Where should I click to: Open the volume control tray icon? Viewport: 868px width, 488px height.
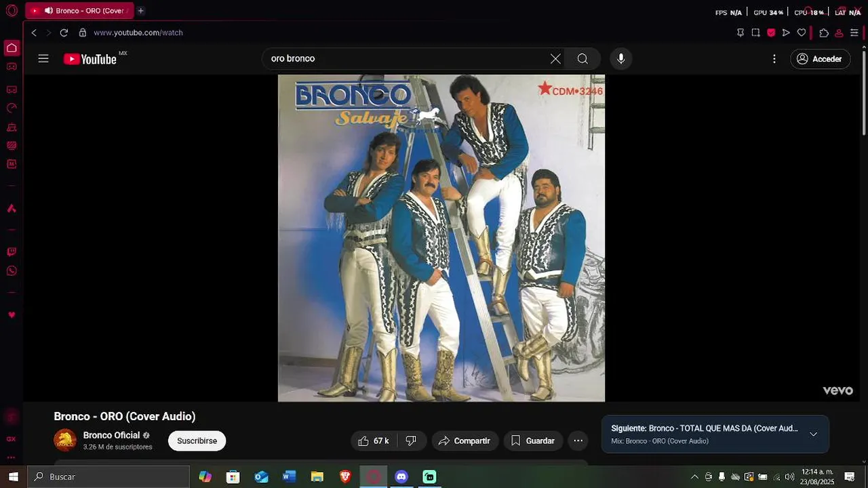click(x=789, y=476)
